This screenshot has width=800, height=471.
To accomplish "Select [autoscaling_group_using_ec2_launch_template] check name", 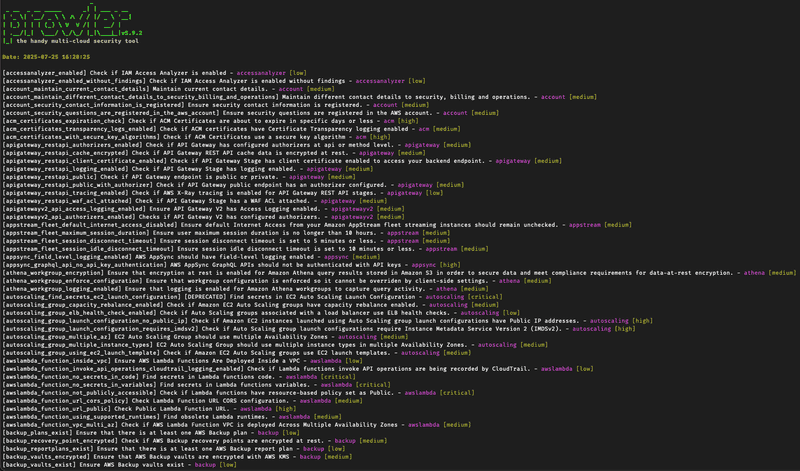I will tap(81, 353).
